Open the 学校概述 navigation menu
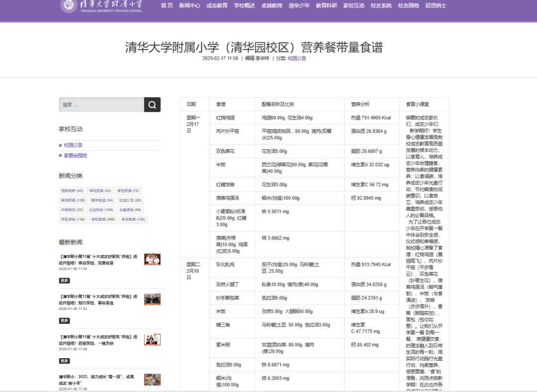Screen dimensions: 537x392 (244, 5)
